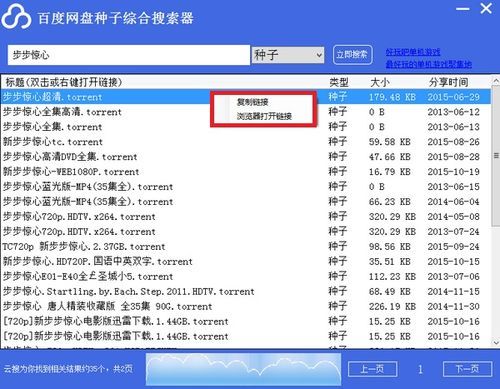Viewport: 500px width, 389px height.
Task: Click the 类型 column header
Action: click(338, 82)
